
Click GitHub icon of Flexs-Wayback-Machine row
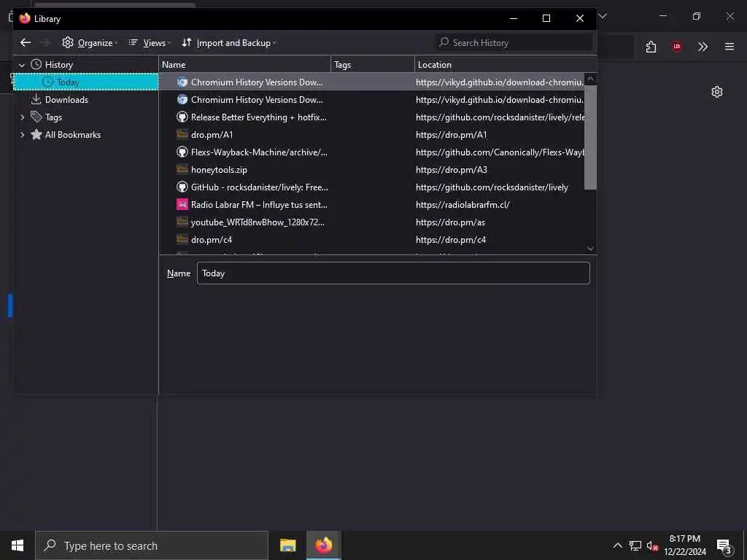click(x=182, y=152)
